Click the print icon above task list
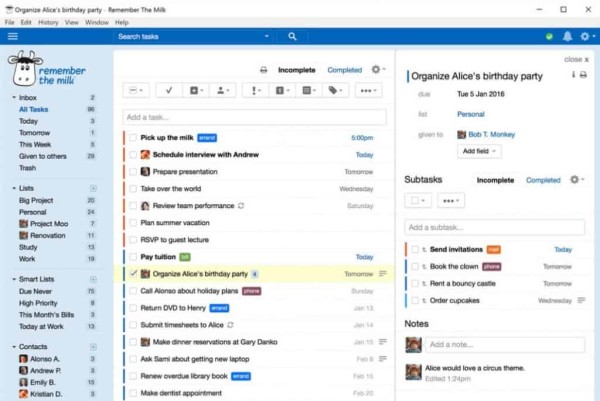Viewport: 600px width, 401px height. pos(263,70)
